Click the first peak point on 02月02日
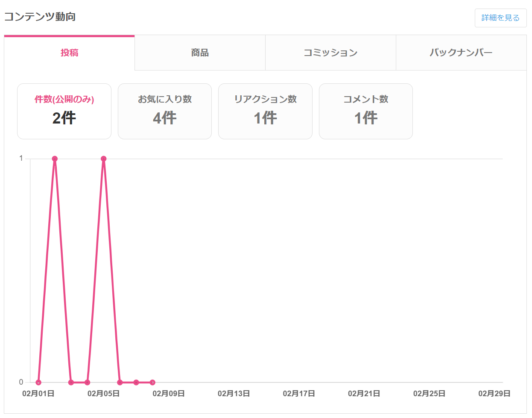The height and width of the screenshot is (418, 532). [x=55, y=159]
